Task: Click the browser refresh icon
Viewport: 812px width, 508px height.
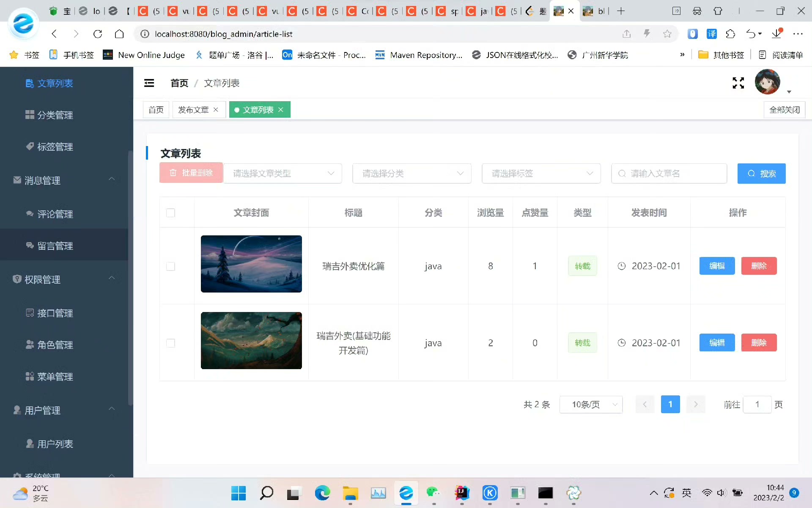Action: click(x=98, y=34)
